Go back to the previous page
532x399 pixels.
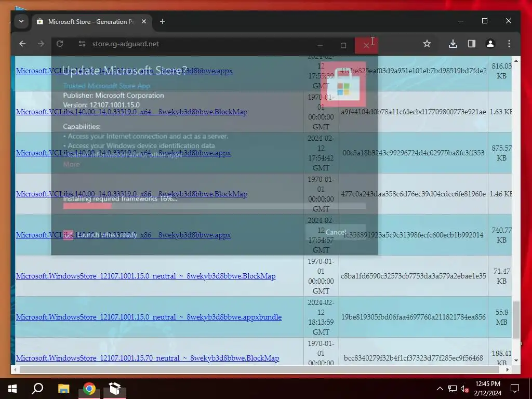22,44
